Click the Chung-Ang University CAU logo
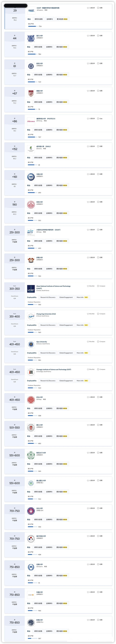The height and width of the screenshot is (644, 116). pos(31,317)
